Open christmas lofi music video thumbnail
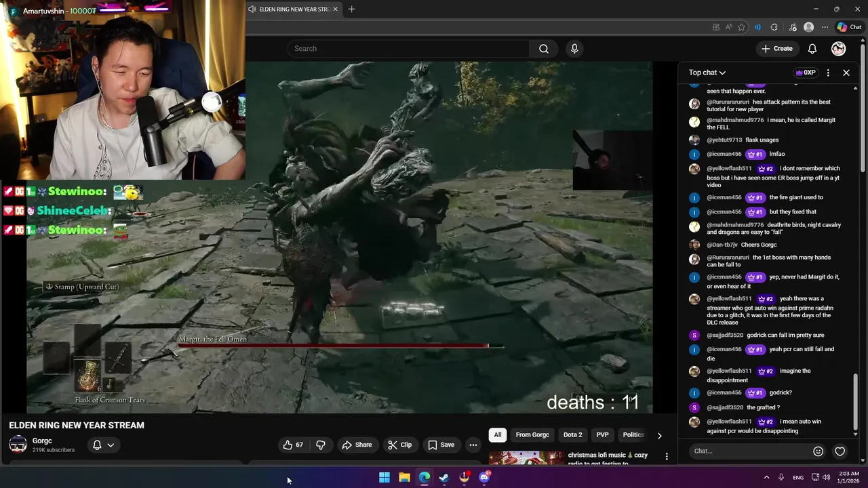The height and width of the screenshot is (488, 868). (526, 458)
